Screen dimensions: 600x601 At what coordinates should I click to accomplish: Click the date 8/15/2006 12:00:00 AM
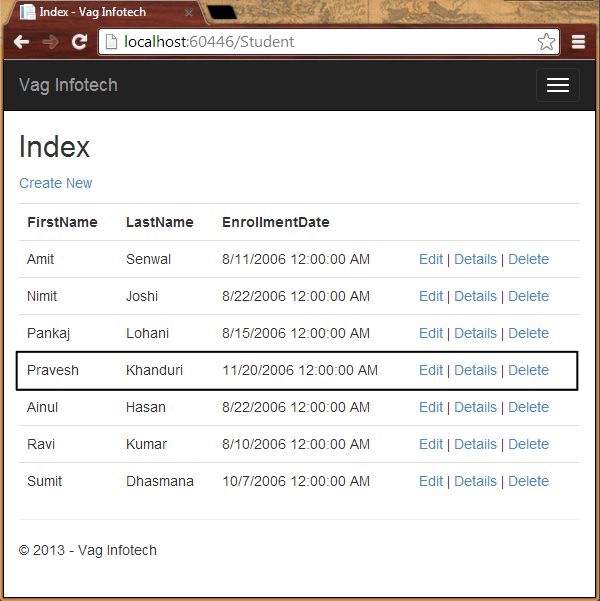[296, 333]
